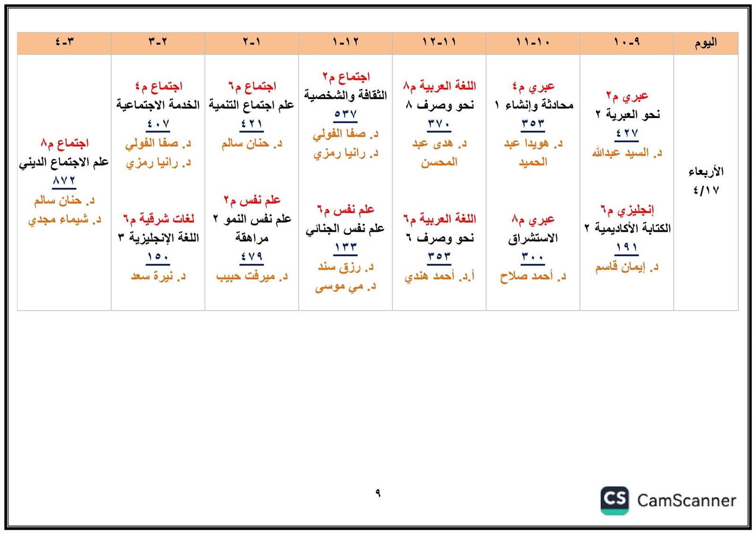The height and width of the screenshot is (534, 756).
Task: Click the ٣-٤ time slot header
Action: (64, 43)
